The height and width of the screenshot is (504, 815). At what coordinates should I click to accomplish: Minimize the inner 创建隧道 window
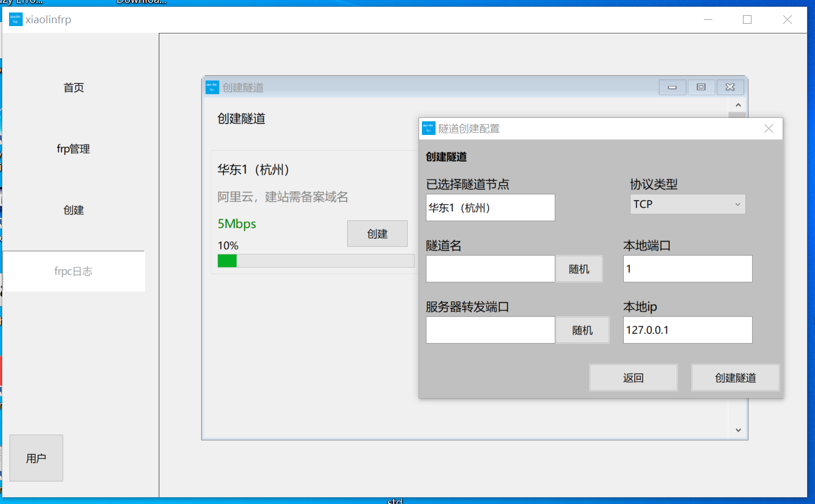tap(672, 87)
